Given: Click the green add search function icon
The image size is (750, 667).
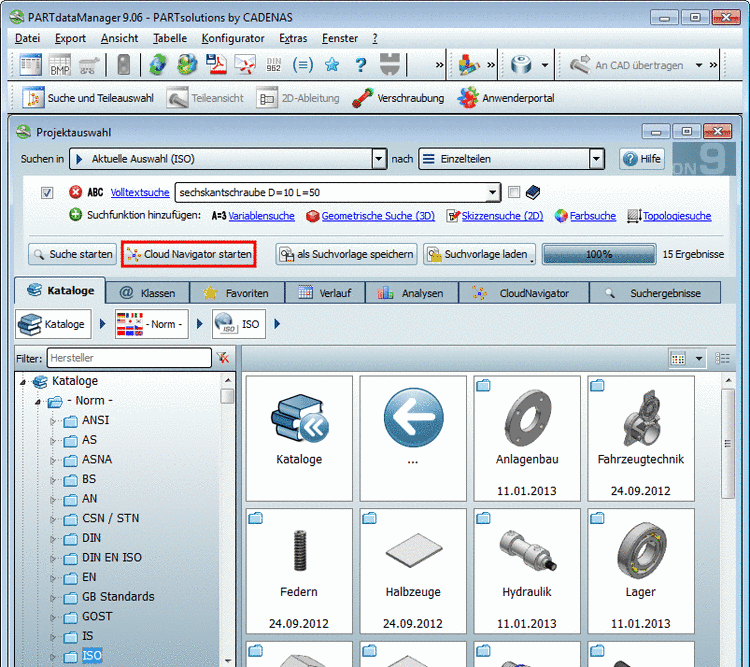Looking at the screenshot, I should [75, 215].
